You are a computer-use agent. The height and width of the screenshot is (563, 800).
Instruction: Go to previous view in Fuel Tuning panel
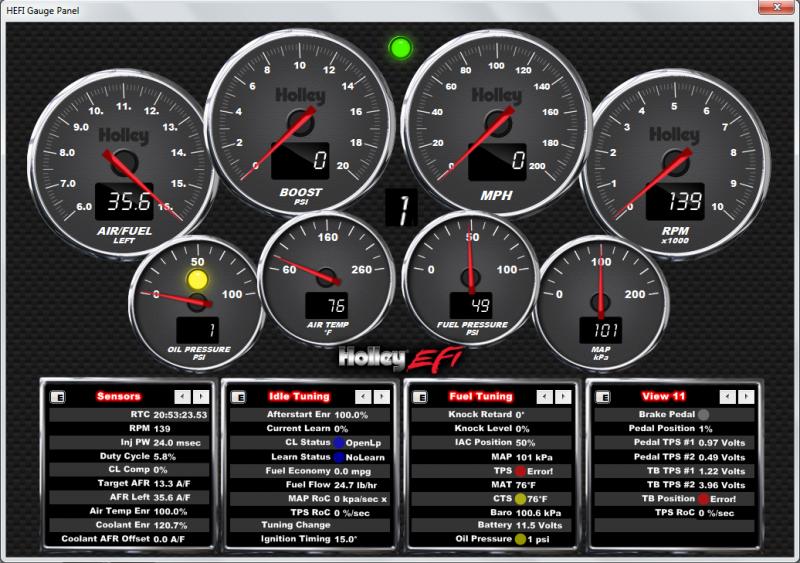coord(545,397)
